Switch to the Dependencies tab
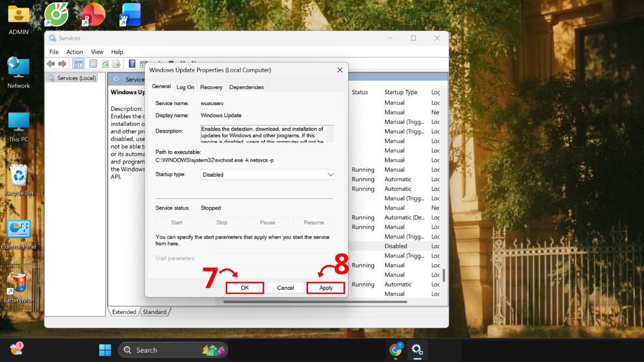The width and height of the screenshot is (644, 362). [246, 87]
